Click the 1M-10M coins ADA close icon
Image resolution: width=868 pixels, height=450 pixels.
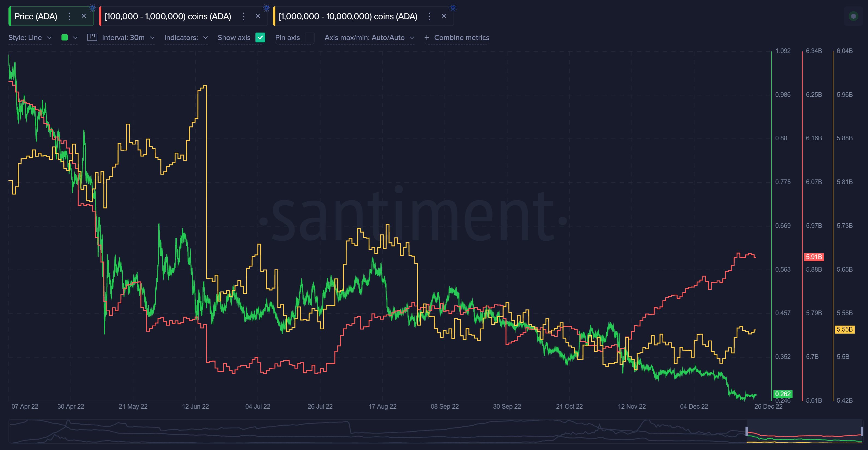pyautogui.click(x=445, y=16)
